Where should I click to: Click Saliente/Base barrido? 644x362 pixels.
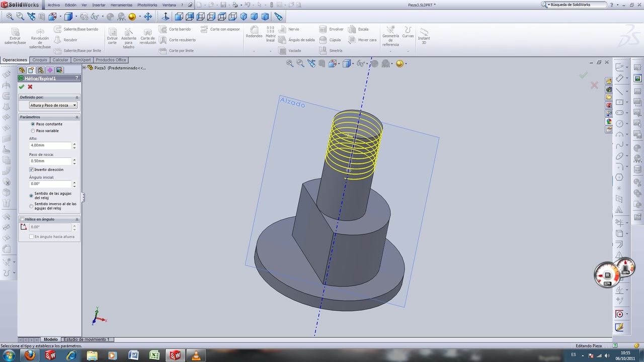[76, 29]
